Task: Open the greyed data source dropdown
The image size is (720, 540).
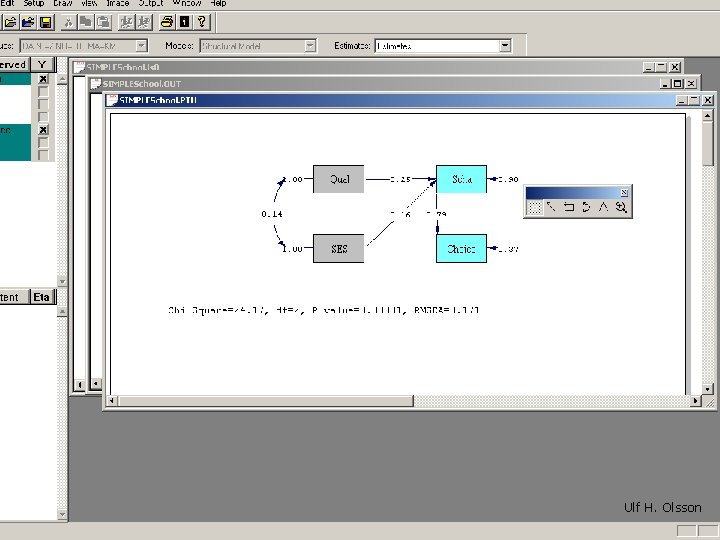Action: (142, 46)
